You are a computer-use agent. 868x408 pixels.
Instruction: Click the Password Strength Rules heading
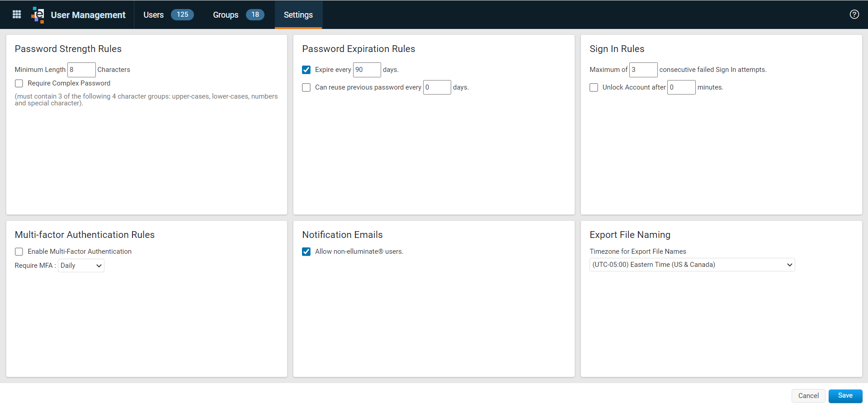pyautogui.click(x=68, y=49)
